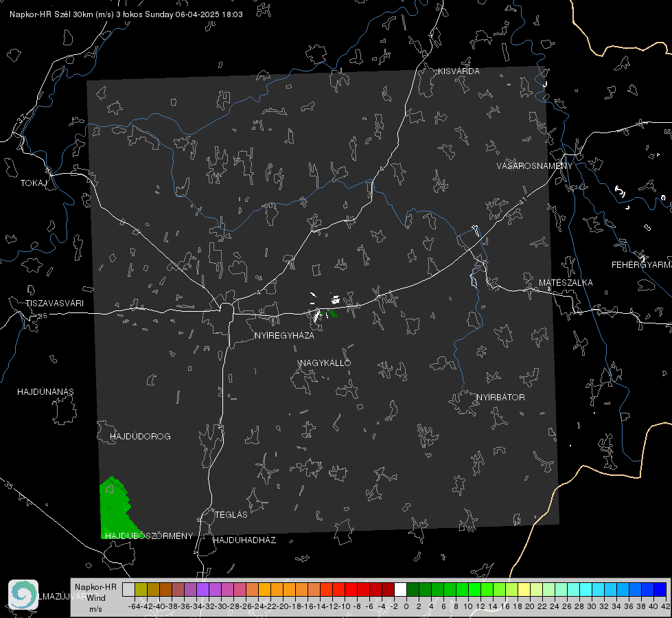672x618 pixels.
Task: Click the TISZAVASVÁRI town label
Action: click(x=54, y=304)
